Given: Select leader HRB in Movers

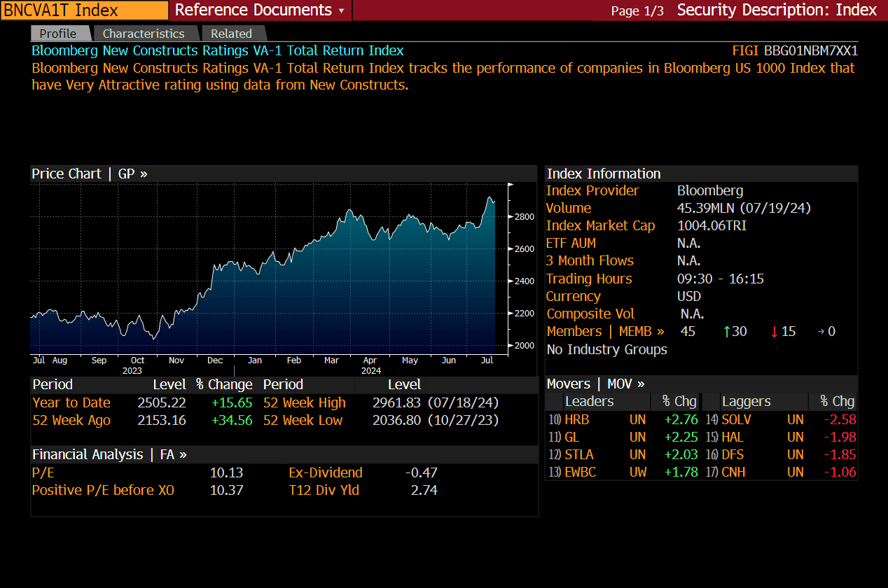Looking at the screenshot, I should coord(577,419).
